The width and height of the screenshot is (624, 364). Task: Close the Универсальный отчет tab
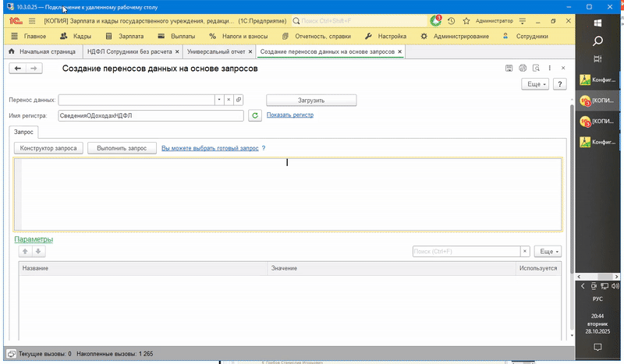click(x=250, y=51)
